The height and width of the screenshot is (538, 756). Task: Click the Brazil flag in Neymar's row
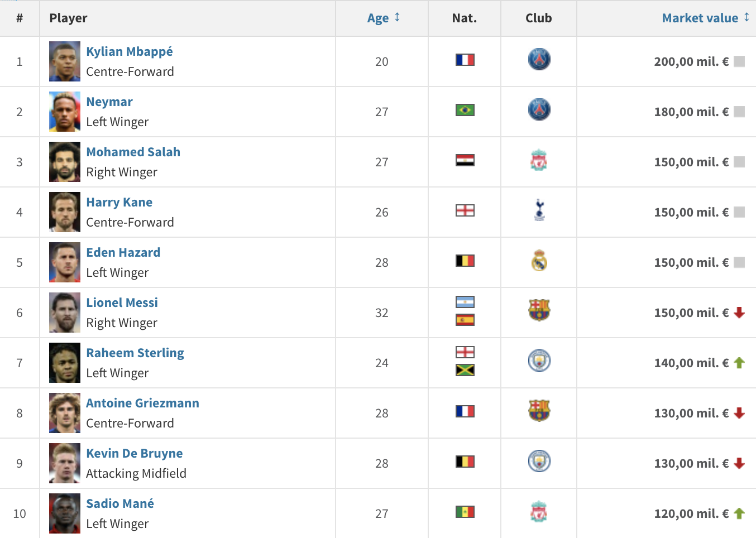point(465,110)
